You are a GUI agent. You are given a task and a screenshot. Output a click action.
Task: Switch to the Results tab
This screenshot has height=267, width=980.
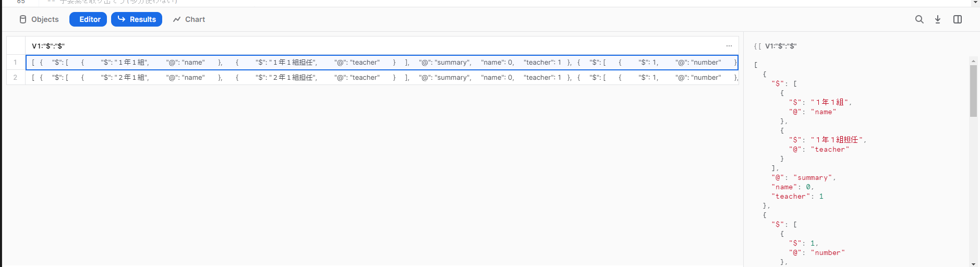(137, 19)
